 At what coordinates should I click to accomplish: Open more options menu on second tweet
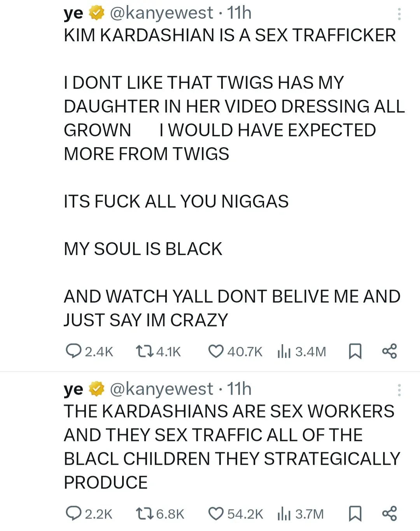399,390
